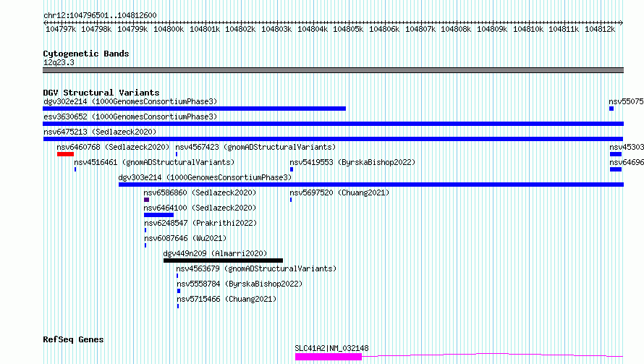Click the 104808k ruler position
644x364 pixels.
[x=456, y=29]
